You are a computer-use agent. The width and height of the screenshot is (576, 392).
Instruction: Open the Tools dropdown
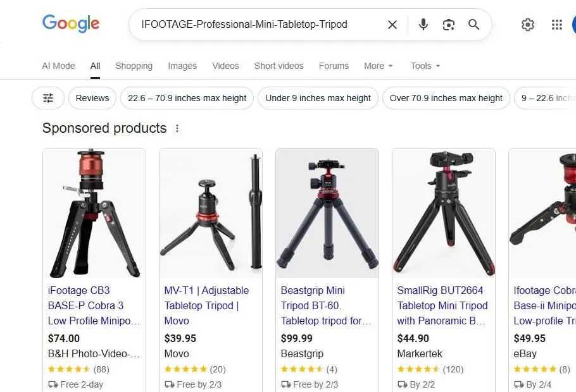[425, 66]
